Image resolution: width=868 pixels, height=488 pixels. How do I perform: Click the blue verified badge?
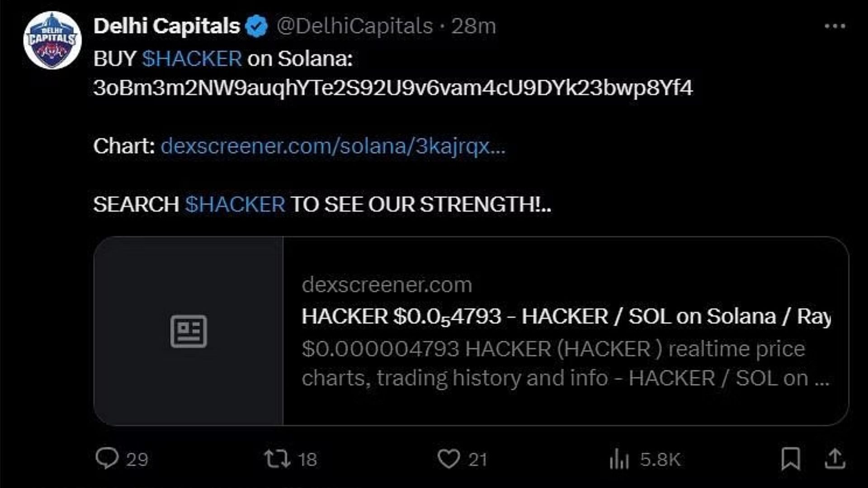coord(257,26)
